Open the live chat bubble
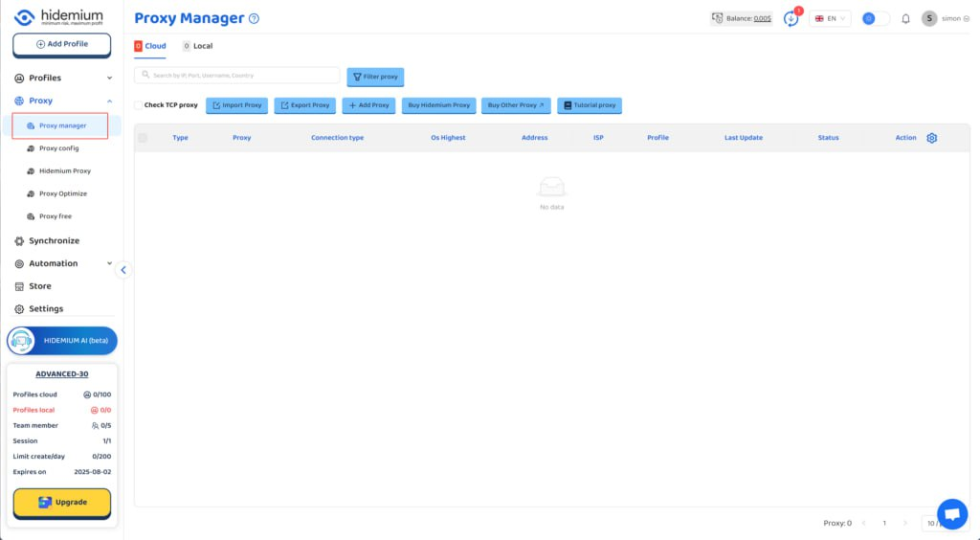 coord(952,514)
